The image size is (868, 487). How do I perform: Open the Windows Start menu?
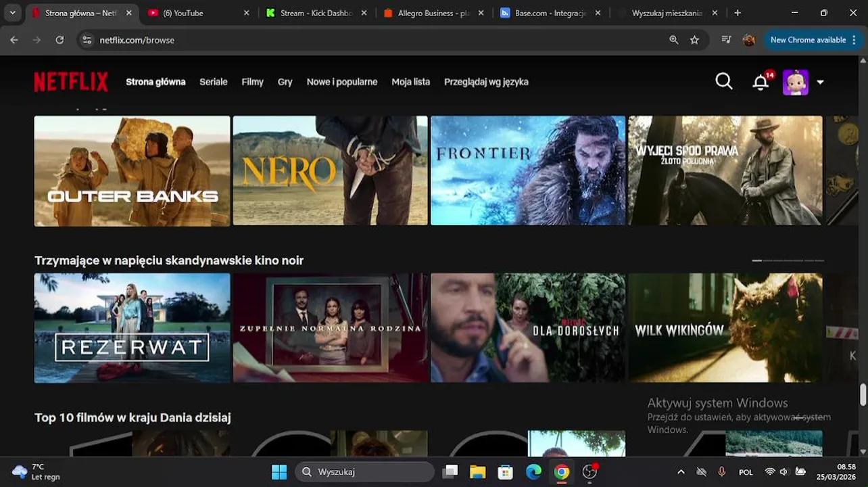tap(279, 471)
